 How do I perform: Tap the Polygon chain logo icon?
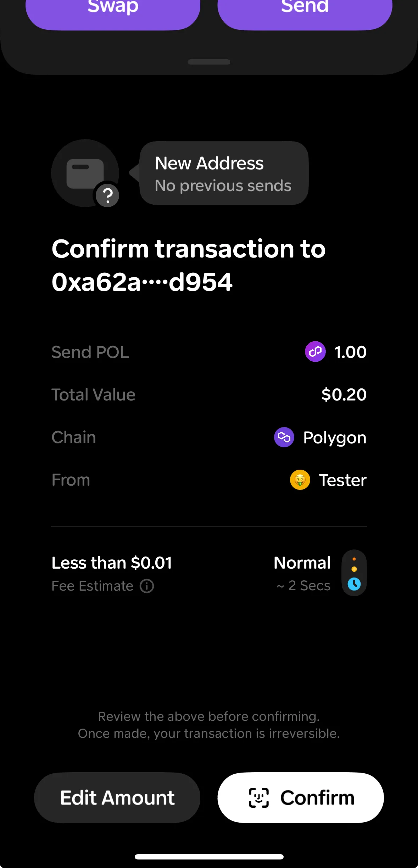284,437
